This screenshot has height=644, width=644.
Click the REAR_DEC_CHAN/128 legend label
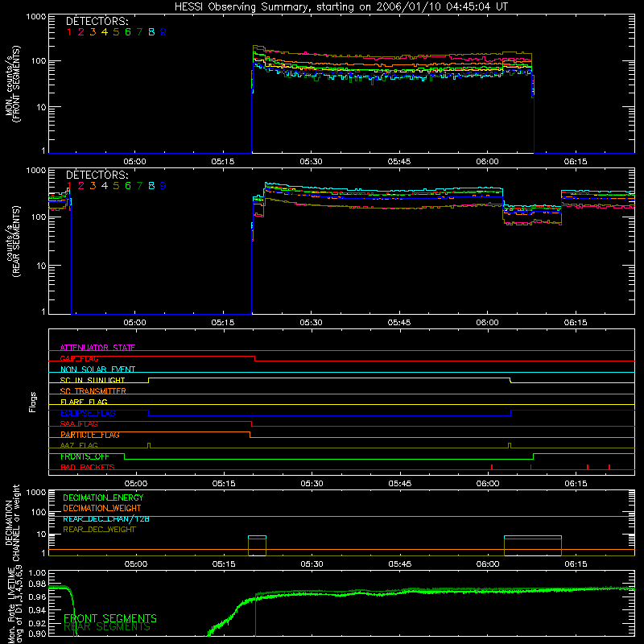(106, 518)
